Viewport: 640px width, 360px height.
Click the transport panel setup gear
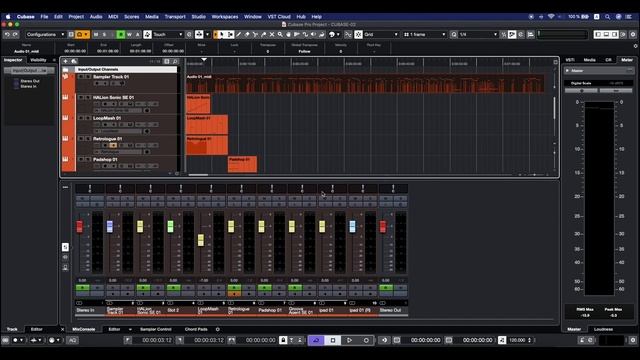coord(633,340)
